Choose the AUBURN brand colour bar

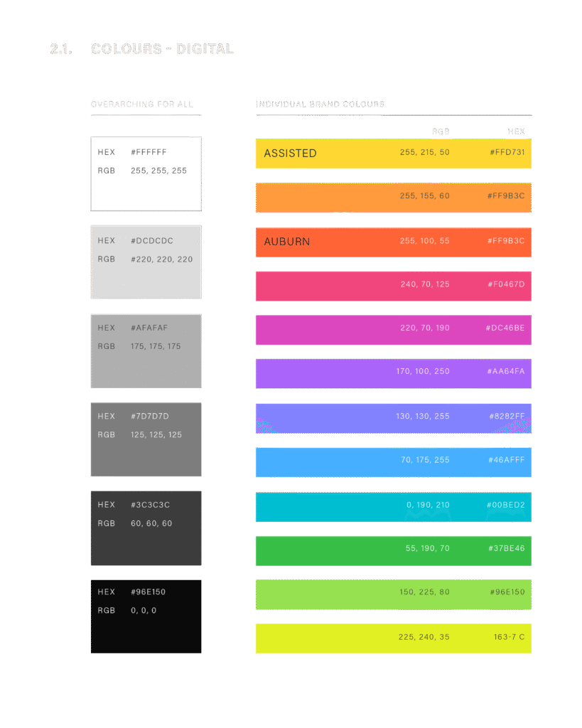(393, 242)
